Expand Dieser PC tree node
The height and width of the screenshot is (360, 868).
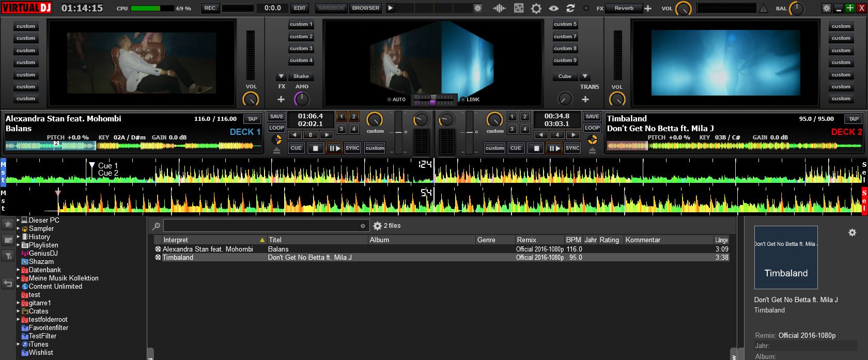pos(18,220)
